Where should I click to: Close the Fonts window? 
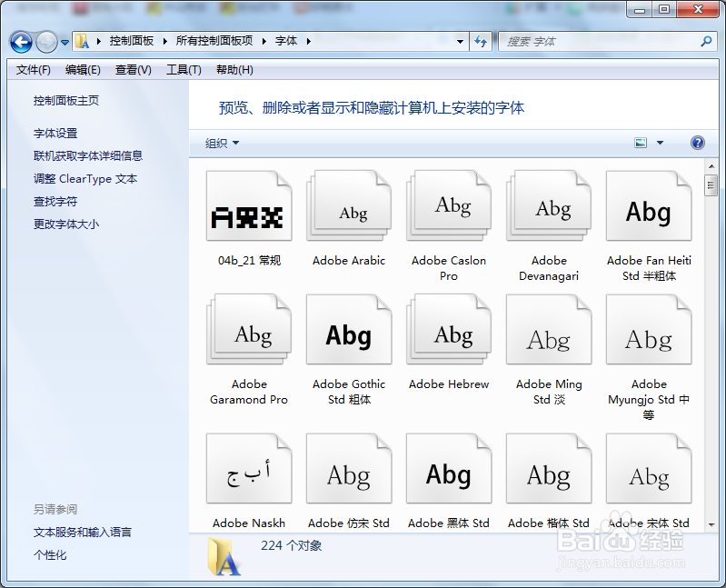[698, 9]
